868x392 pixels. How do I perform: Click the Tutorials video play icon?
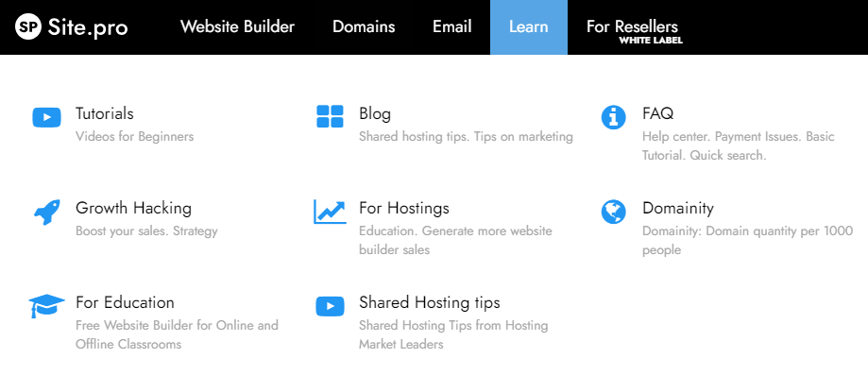pos(46,117)
